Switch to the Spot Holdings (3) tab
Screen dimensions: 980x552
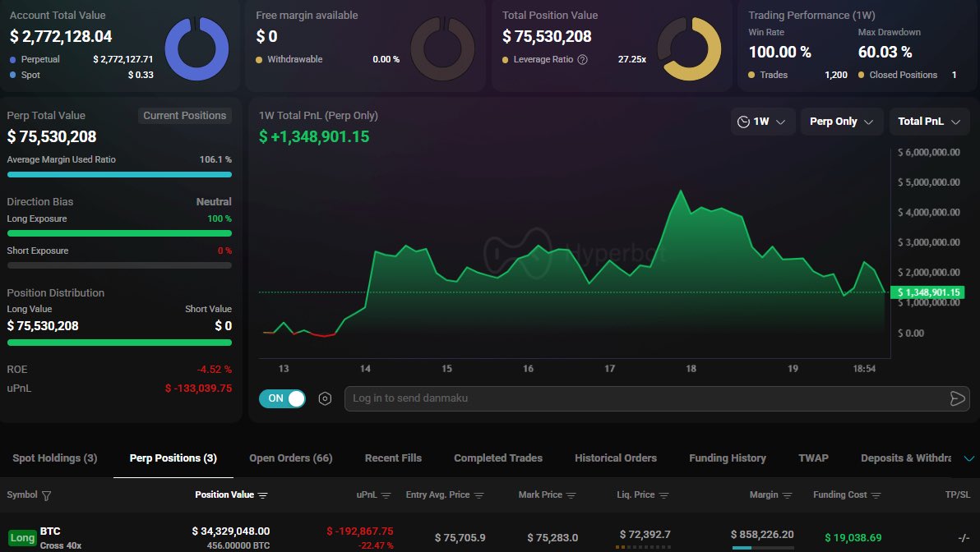coord(55,458)
